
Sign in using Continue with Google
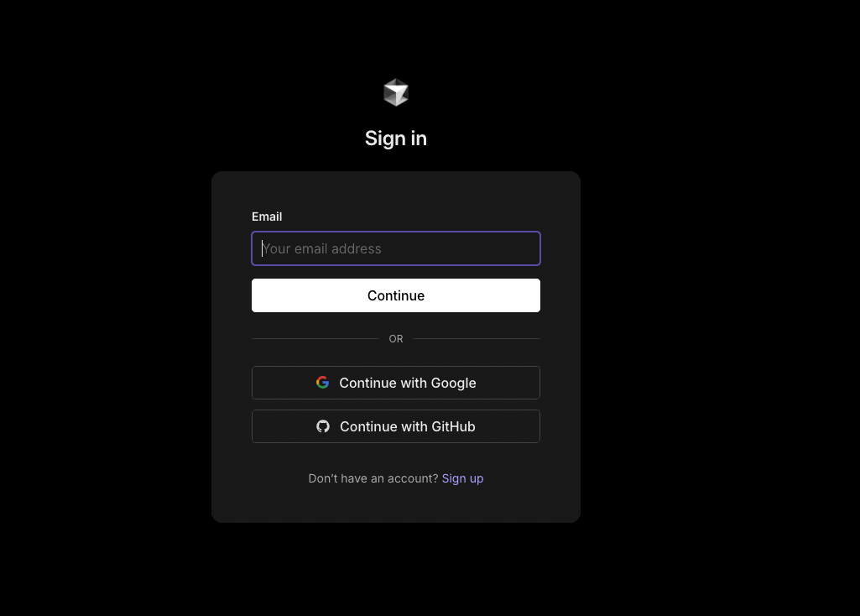(x=395, y=383)
